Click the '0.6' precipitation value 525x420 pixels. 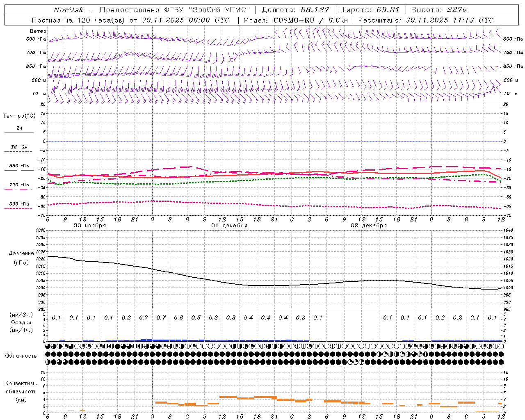click(x=178, y=317)
